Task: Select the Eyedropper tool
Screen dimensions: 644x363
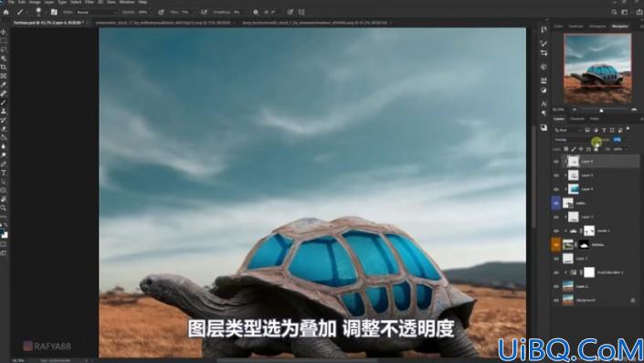Action: point(4,85)
